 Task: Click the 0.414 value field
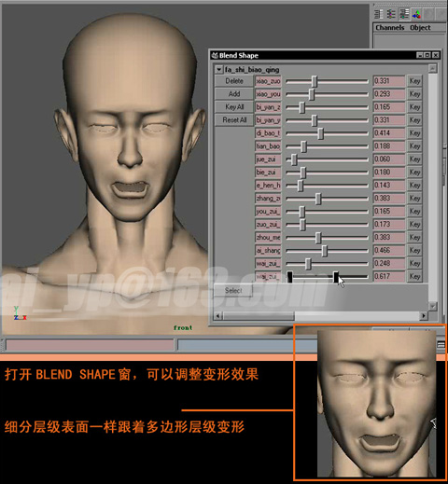389,133
